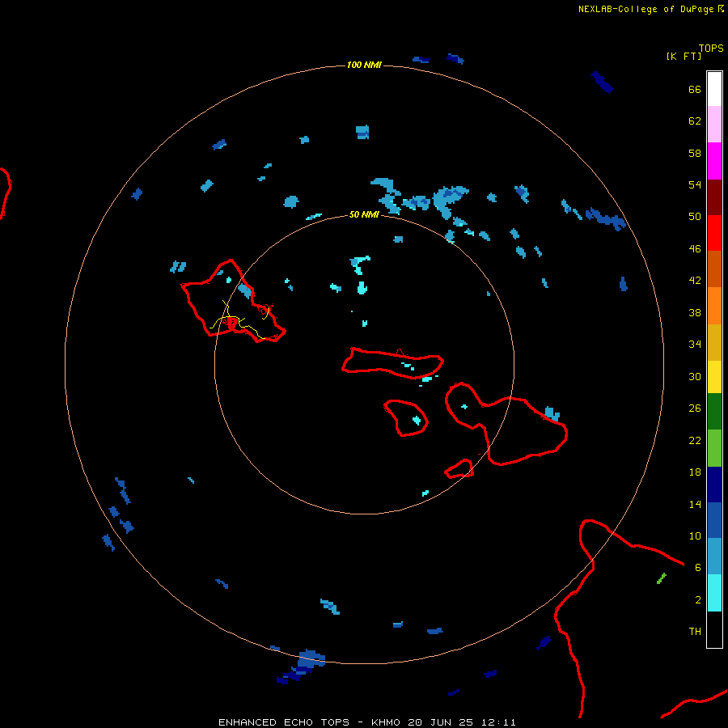Click the 100 NMI range ring label
Screen dimensions: 728x728
click(x=364, y=65)
